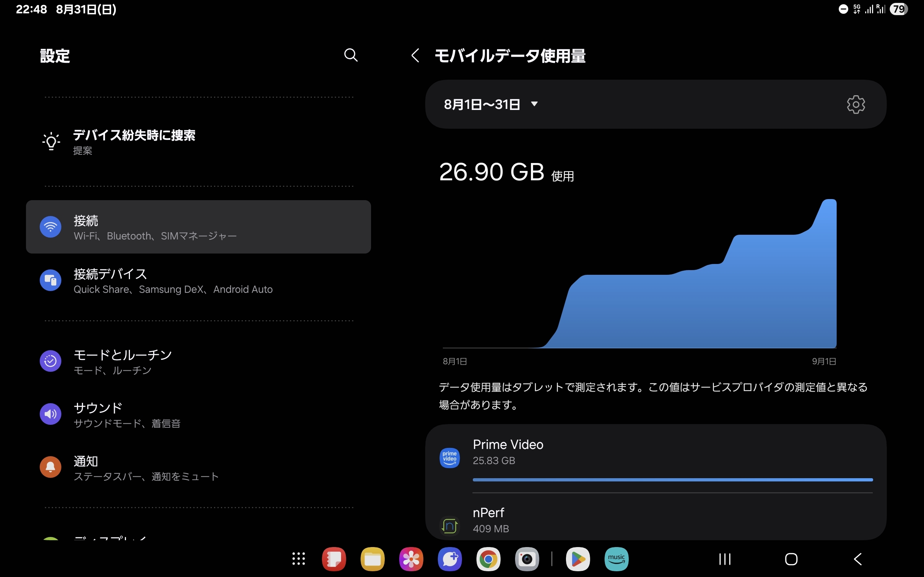This screenshot has height=577, width=924.
Task: Open the app drawer grid icon
Action: point(298,559)
